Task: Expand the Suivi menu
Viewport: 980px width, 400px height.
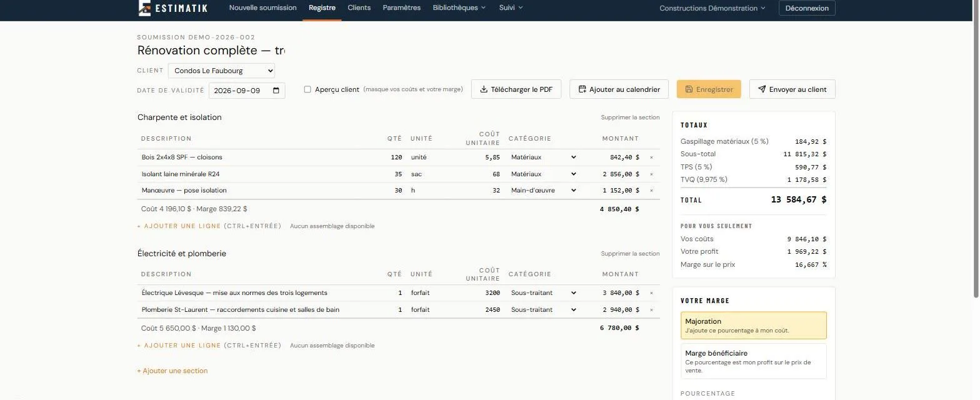Action: tap(511, 8)
